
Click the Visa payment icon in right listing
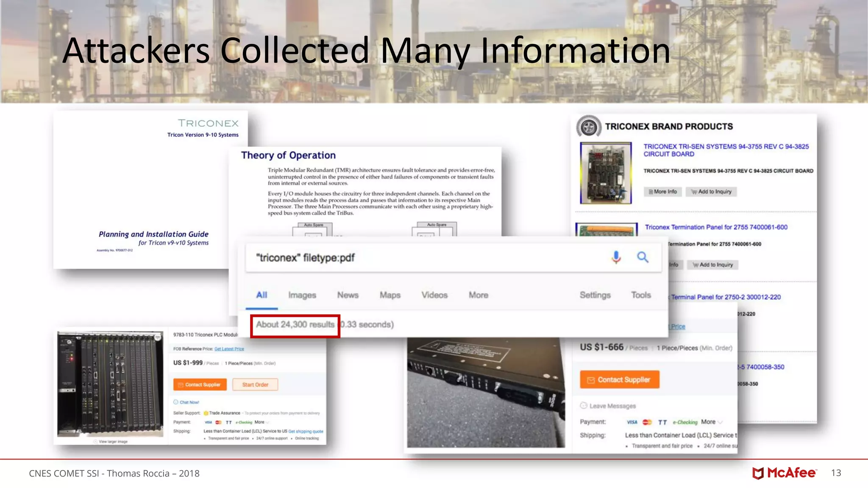tap(632, 422)
